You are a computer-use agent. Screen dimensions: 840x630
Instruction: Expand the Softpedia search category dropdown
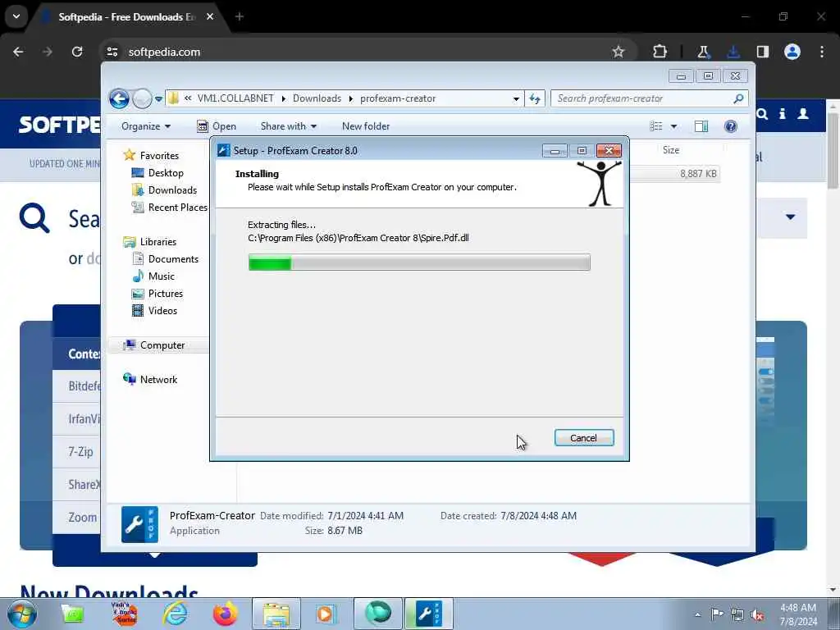click(790, 217)
